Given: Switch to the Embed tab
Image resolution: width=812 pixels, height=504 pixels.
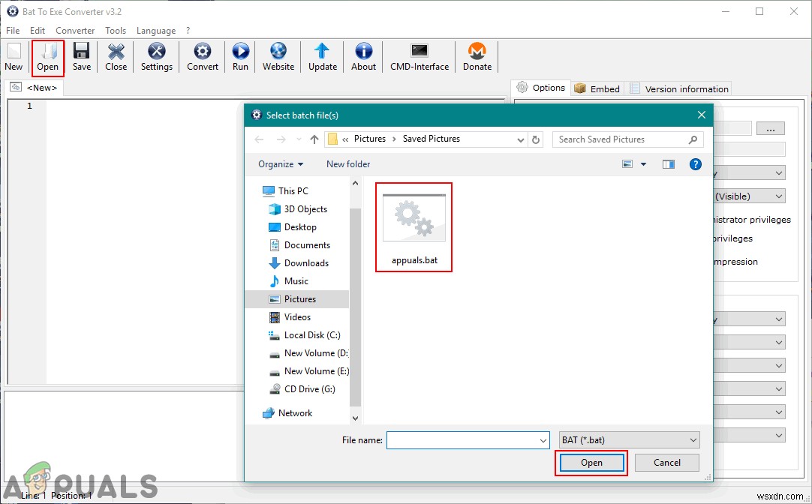Looking at the screenshot, I should point(597,88).
